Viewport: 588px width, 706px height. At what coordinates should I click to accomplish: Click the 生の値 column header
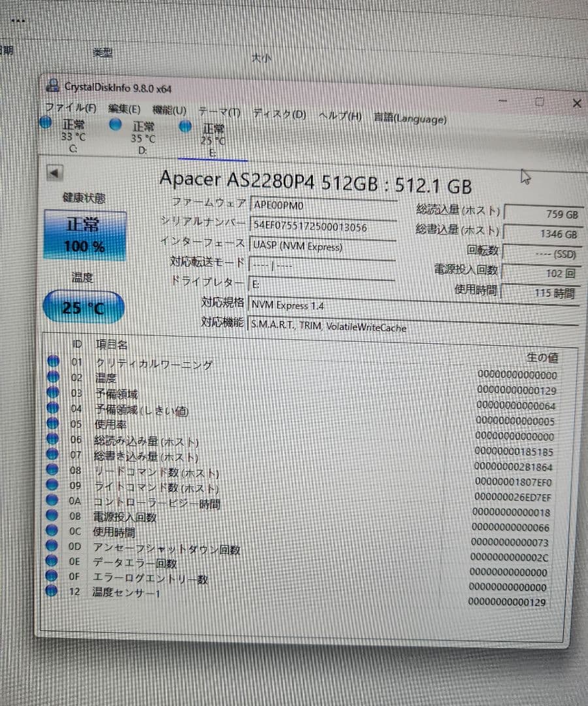tap(542, 358)
